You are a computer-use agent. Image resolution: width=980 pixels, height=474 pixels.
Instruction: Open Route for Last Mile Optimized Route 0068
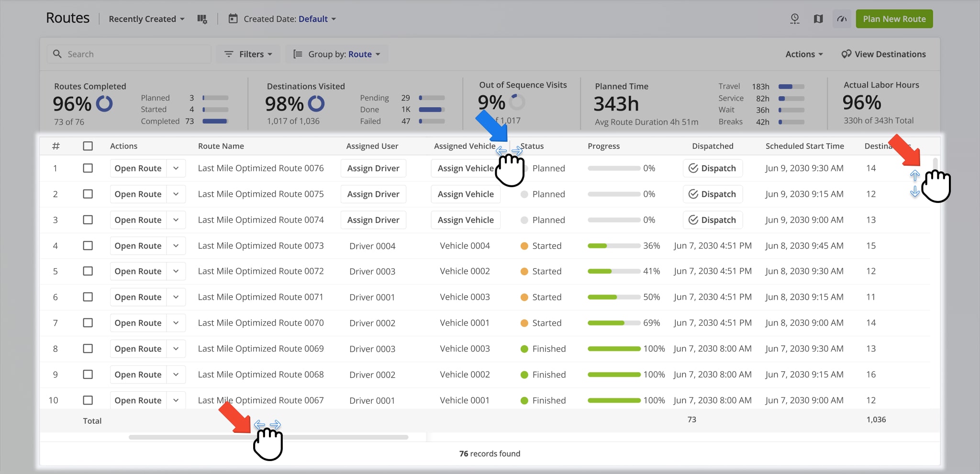pyautogui.click(x=138, y=374)
